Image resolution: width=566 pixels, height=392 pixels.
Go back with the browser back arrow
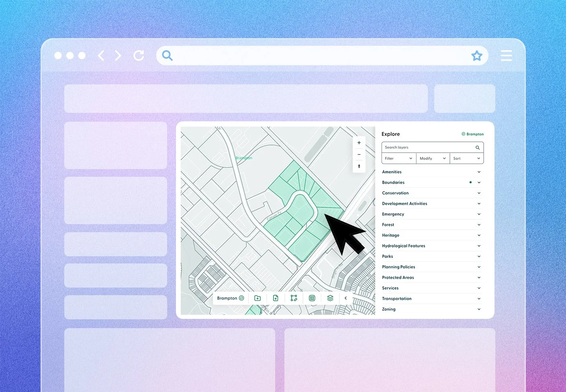[x=101, y=55]
